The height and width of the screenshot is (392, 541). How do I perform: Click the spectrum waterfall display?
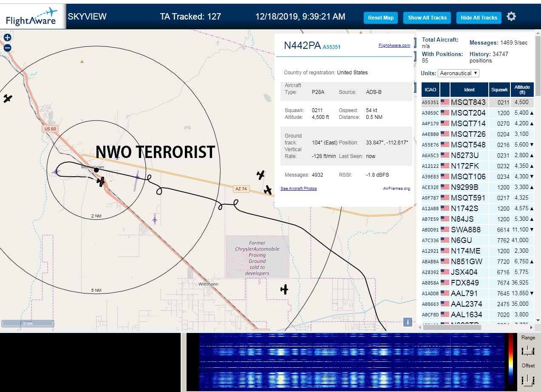click(351, 361)
